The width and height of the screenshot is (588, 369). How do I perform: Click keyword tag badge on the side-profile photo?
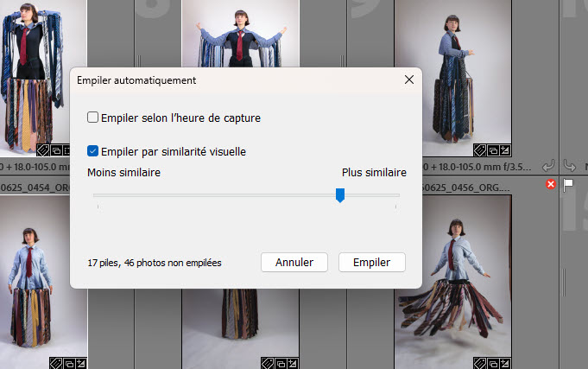(479, 150)
